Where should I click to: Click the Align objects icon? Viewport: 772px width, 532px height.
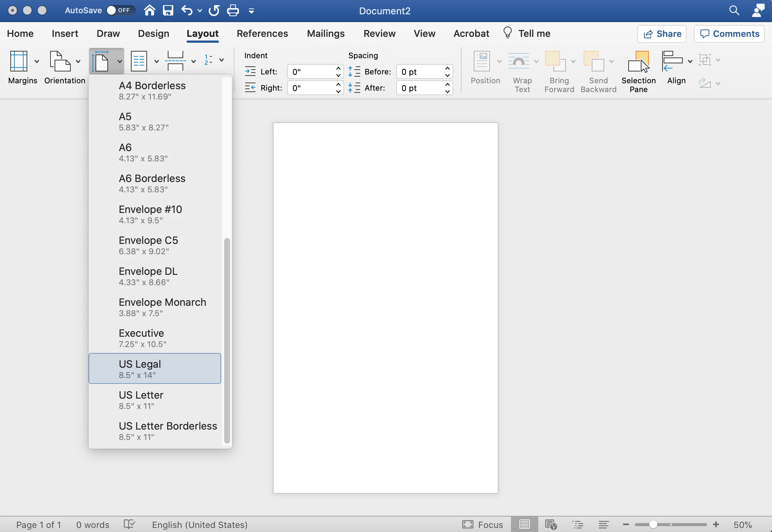click(672, 61)
